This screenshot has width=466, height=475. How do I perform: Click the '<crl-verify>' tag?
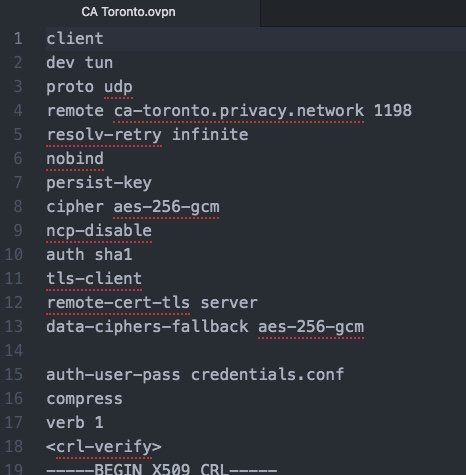[x=104, y=447]
